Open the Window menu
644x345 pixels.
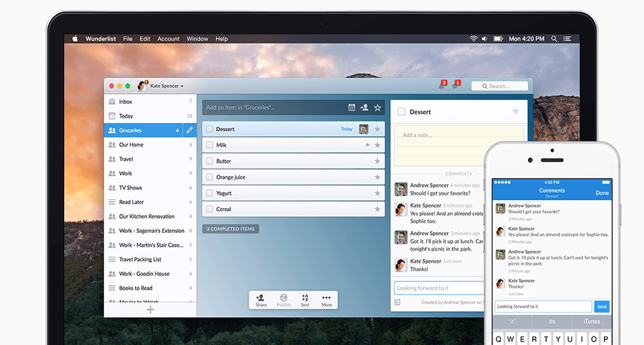pos(197,39)
